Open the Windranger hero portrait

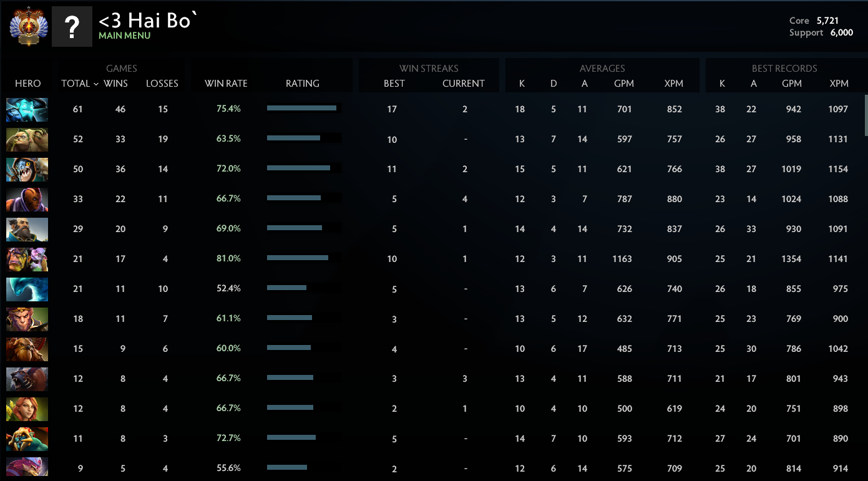[27, 409]
